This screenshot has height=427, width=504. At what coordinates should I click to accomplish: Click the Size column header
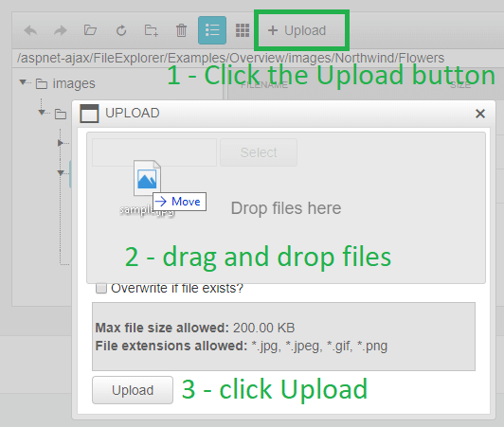(460, 85)
